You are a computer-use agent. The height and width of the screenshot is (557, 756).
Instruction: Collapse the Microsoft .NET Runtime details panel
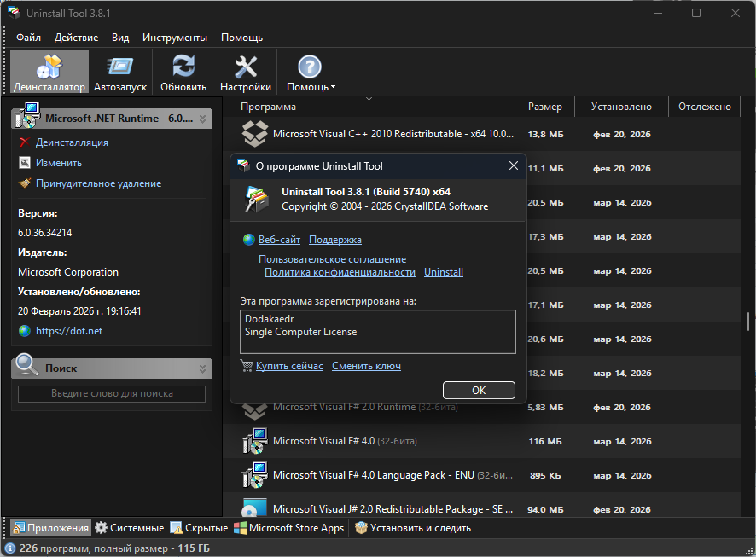pyautogui.click(x=202, y=119)
